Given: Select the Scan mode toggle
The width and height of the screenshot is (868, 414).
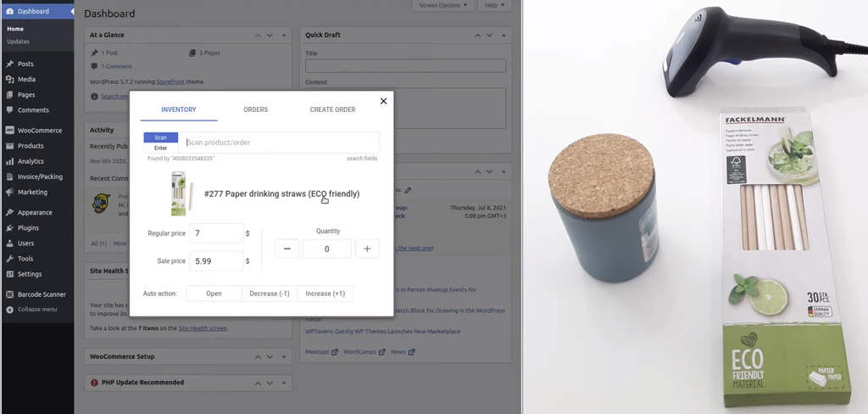Looking at the screenshot, I should [x=160, y=137].
